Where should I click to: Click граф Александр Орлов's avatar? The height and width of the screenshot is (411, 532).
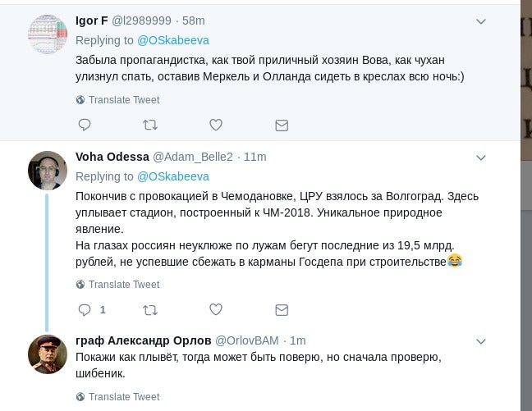coord(48,354)
